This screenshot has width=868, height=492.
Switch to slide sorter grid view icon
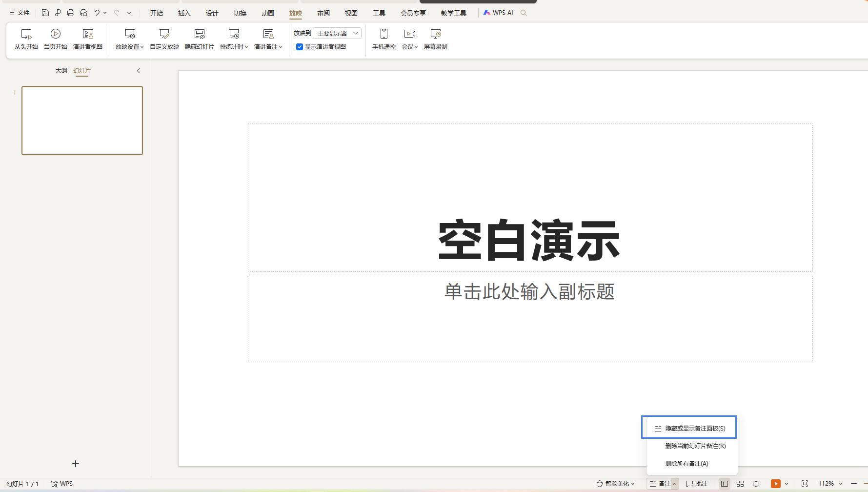pyautogui.click(x=740, y=484)
